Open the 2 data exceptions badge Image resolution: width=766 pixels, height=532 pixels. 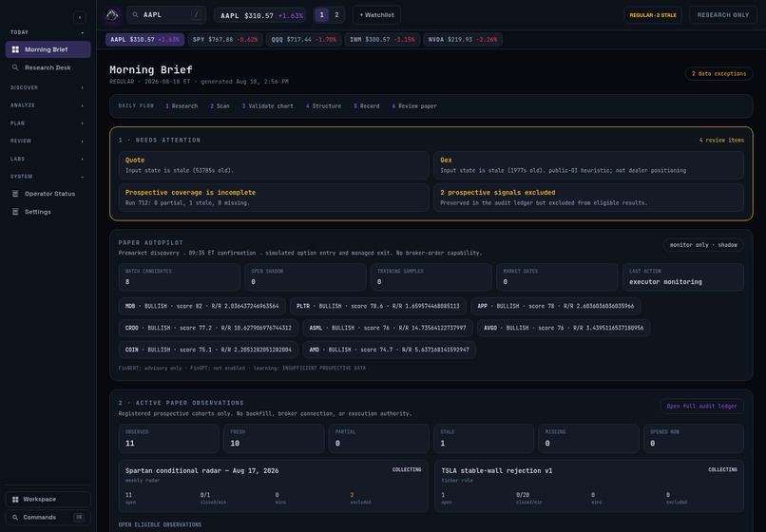(x=718, y=74)
